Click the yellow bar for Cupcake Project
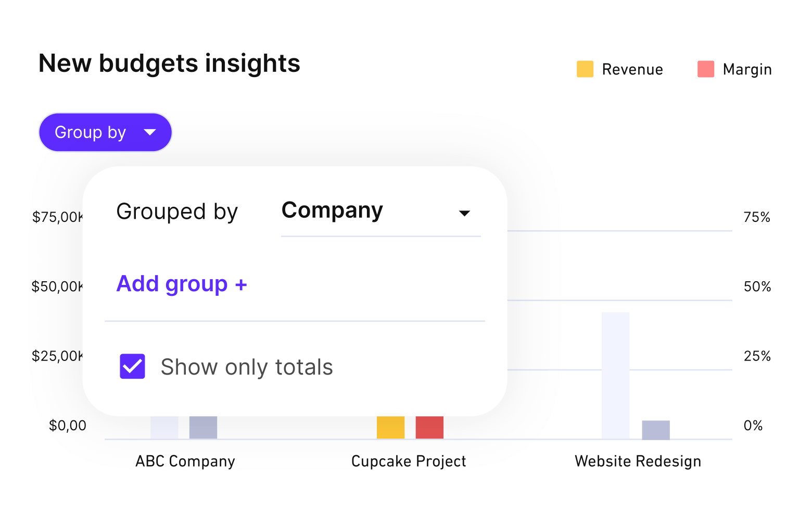Viewport: 812px width, 524px height. (x=390, y=427)
